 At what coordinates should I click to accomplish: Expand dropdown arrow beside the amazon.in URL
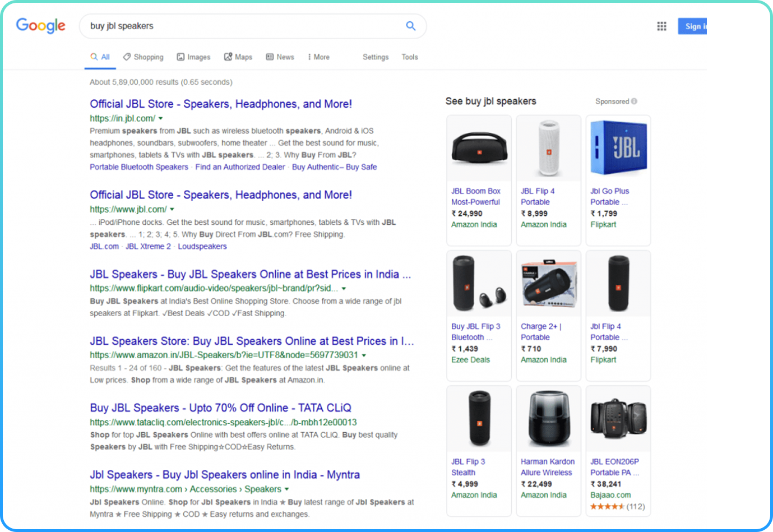364,355
